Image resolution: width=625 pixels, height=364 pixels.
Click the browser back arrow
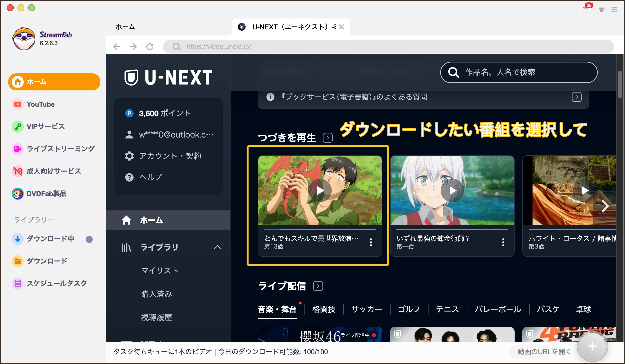pyautogui.click(x=116, y=47)
